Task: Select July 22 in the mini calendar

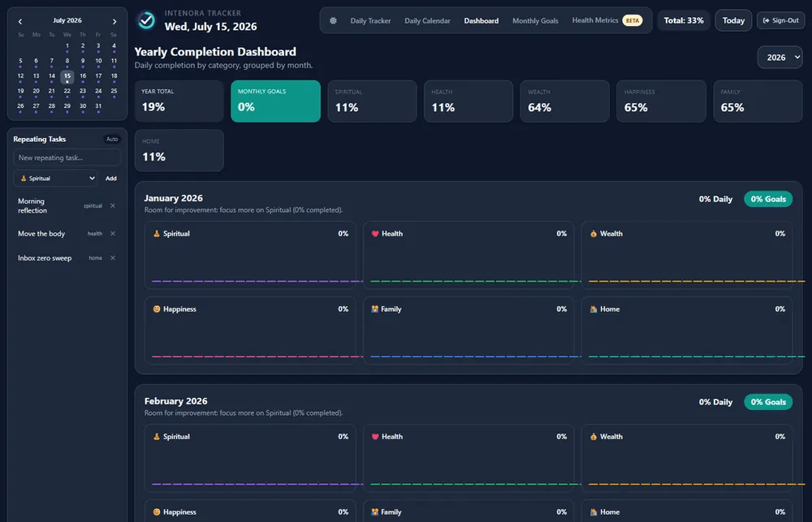Action: point(67,93)
